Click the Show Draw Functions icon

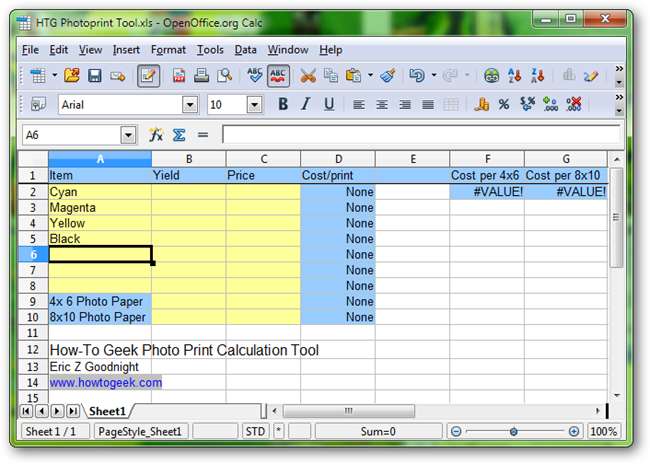(591, 76)
